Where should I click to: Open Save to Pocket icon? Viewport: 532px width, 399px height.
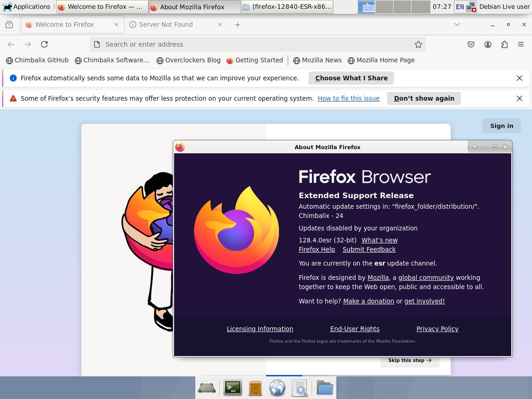[x=471, y=44]
